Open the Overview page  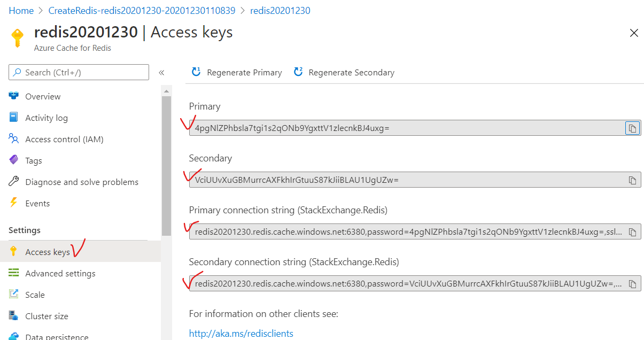(43, 96)
